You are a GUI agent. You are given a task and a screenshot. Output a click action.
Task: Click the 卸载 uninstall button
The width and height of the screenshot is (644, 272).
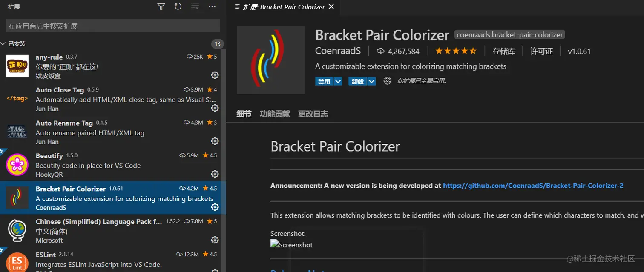tap(358, 81)
